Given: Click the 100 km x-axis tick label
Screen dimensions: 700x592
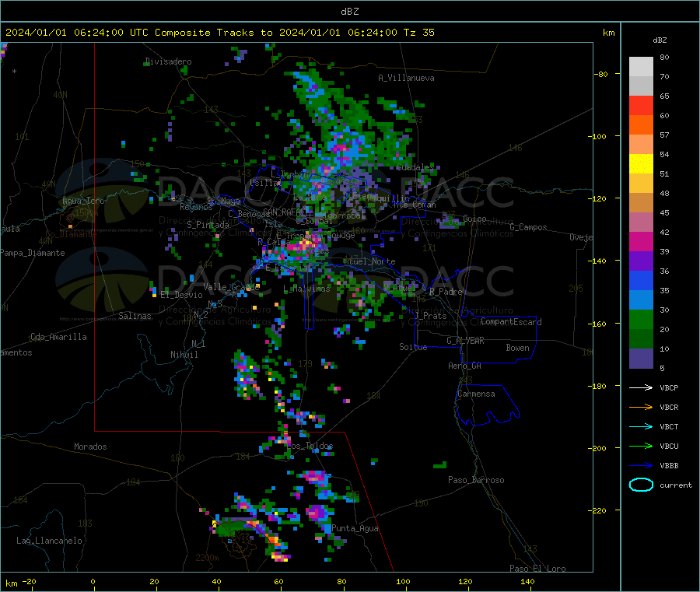Looking at the screenshot, I should [x=403, y=581].
